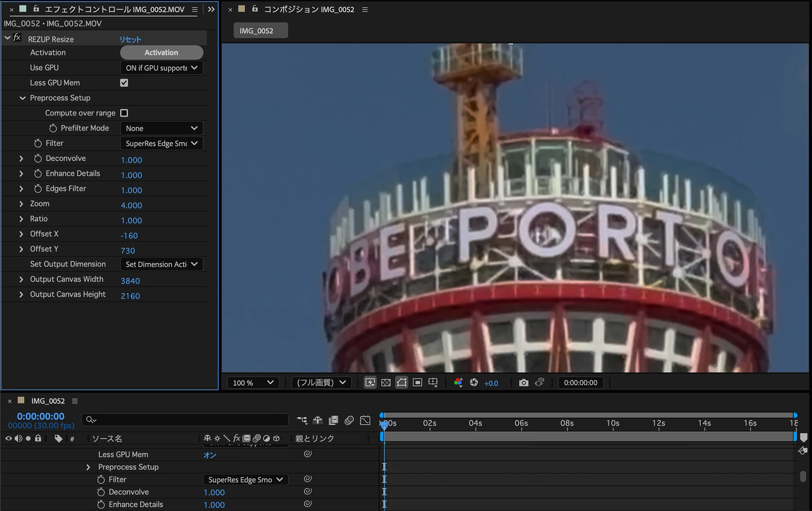
Task: Expand the Zoom property
Action: point(21,204)
